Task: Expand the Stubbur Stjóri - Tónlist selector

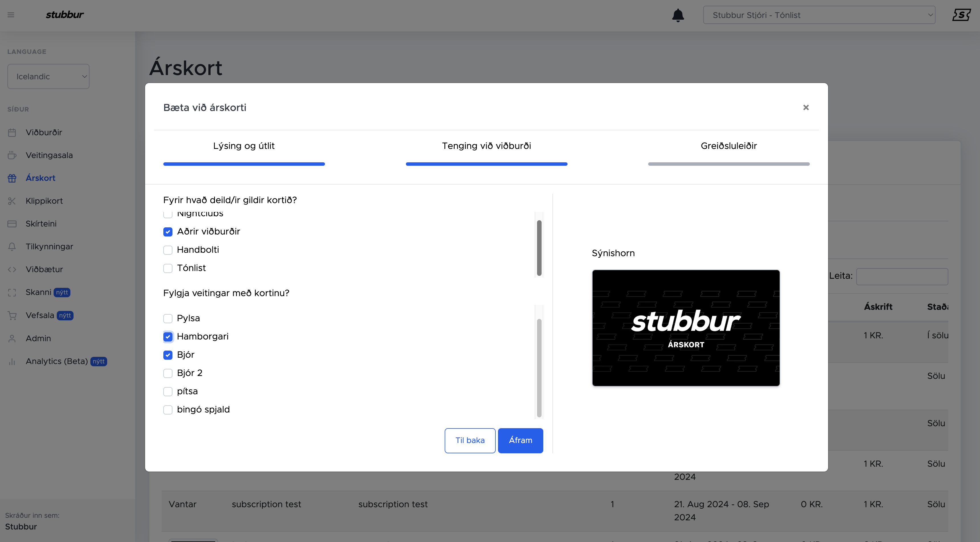Action: click(x=819, y=15)
